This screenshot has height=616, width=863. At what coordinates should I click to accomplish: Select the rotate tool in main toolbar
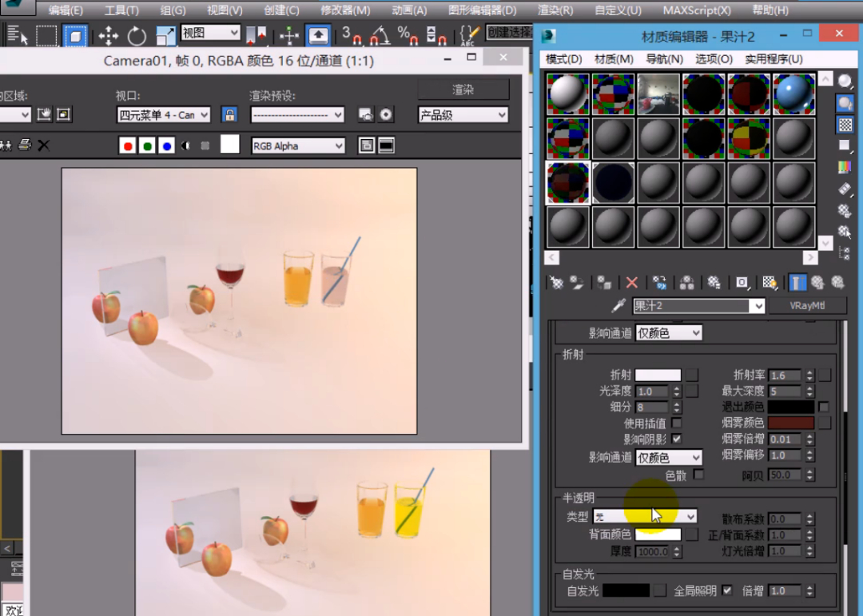tap(137, 36)
